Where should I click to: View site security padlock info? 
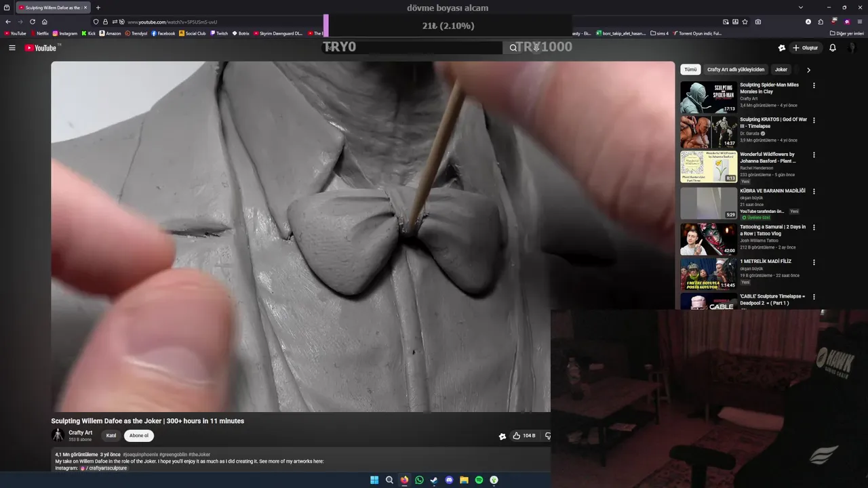coord(105,22)
